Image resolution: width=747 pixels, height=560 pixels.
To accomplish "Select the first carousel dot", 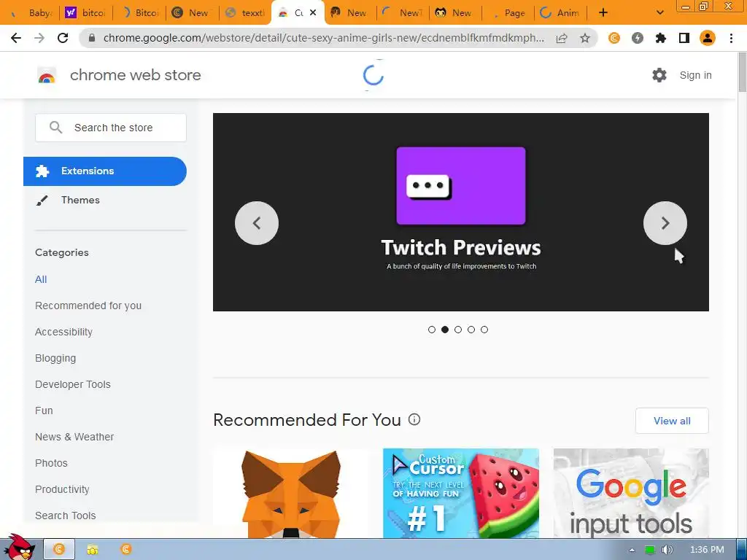I will tap(432, 330).
